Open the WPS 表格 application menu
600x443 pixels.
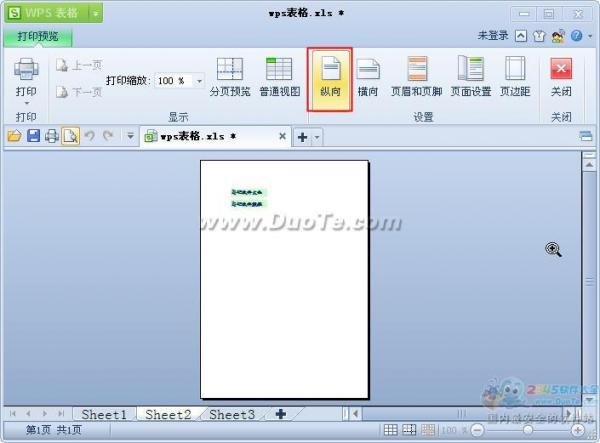(47, 13)
